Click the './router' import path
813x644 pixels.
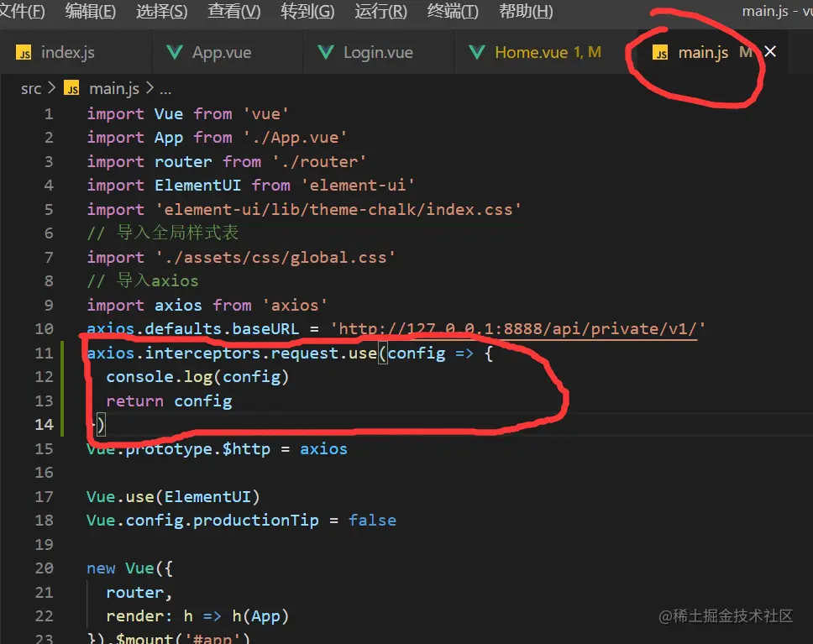[319, 161]
